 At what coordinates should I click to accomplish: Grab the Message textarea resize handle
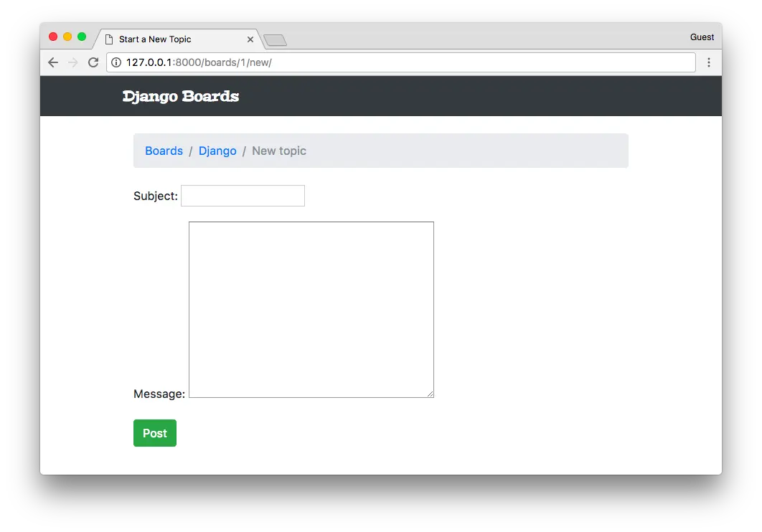pyautogui.click(x=431, y=394)
